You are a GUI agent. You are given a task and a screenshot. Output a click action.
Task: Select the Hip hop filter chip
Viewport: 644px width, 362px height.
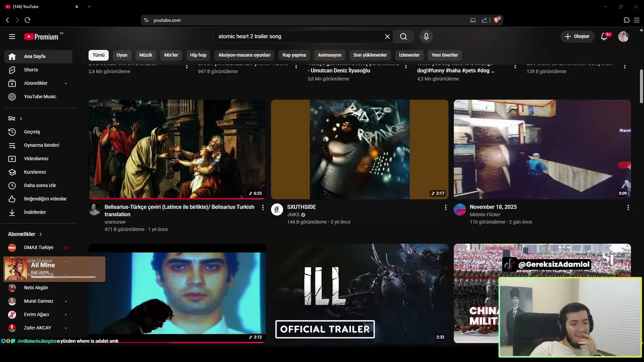coord(198,55)
